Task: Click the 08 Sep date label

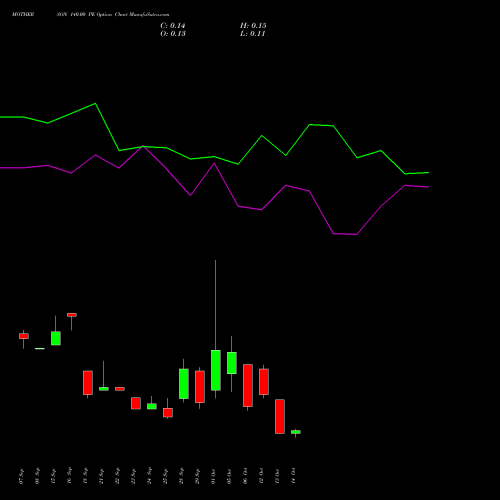Action: tap(38, 476)
